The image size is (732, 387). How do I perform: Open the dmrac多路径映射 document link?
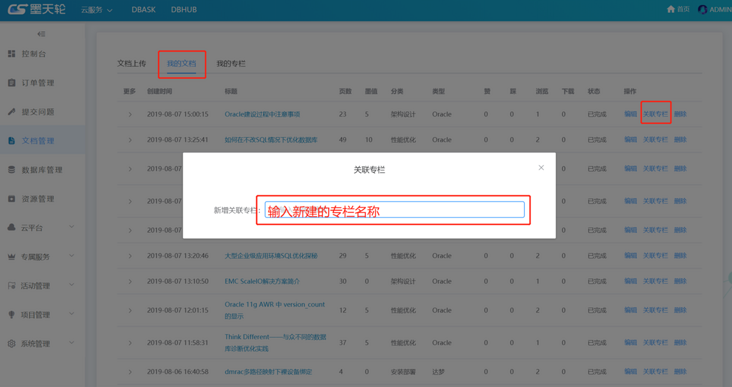click(x=268, y=372)
